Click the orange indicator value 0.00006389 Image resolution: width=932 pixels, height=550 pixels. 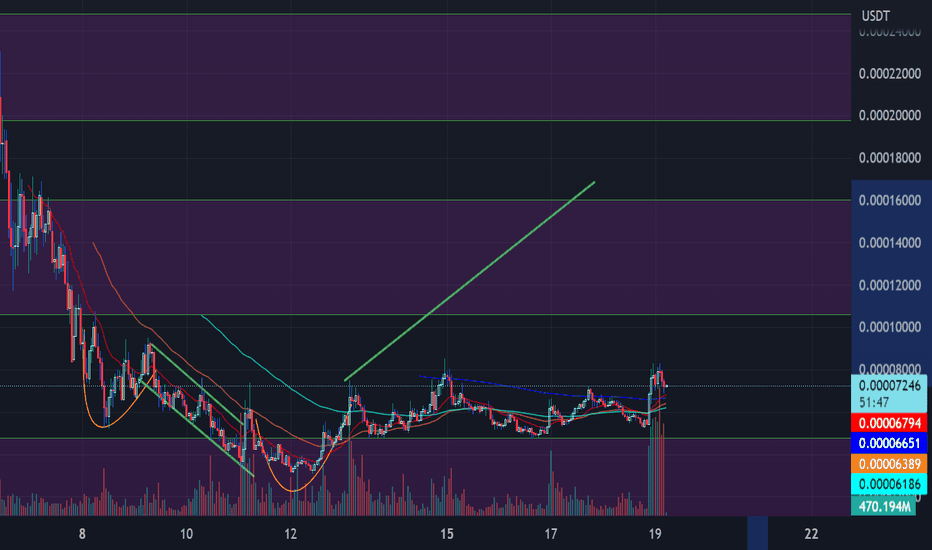[x=889, y=464]
